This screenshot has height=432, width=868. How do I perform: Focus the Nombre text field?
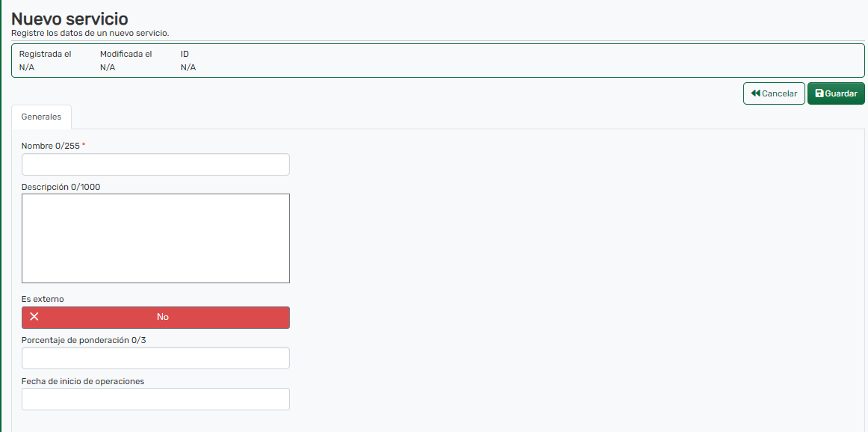[x=155, y=164]
